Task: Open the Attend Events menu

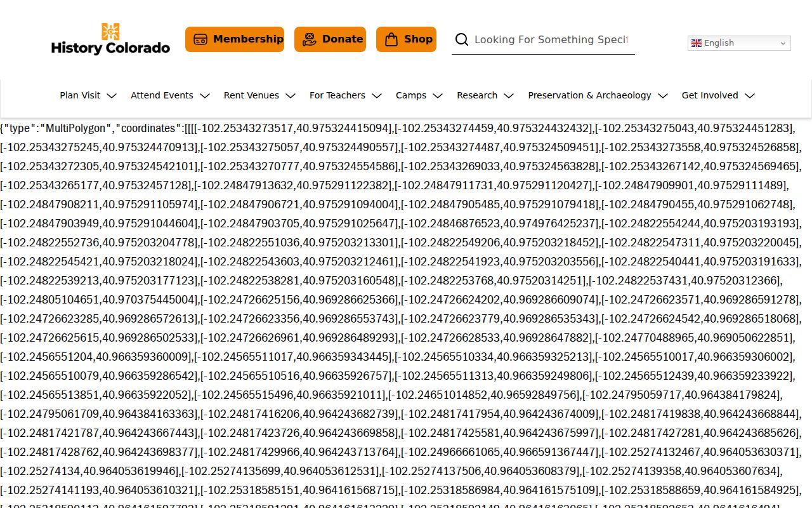Action: [162, 95]
